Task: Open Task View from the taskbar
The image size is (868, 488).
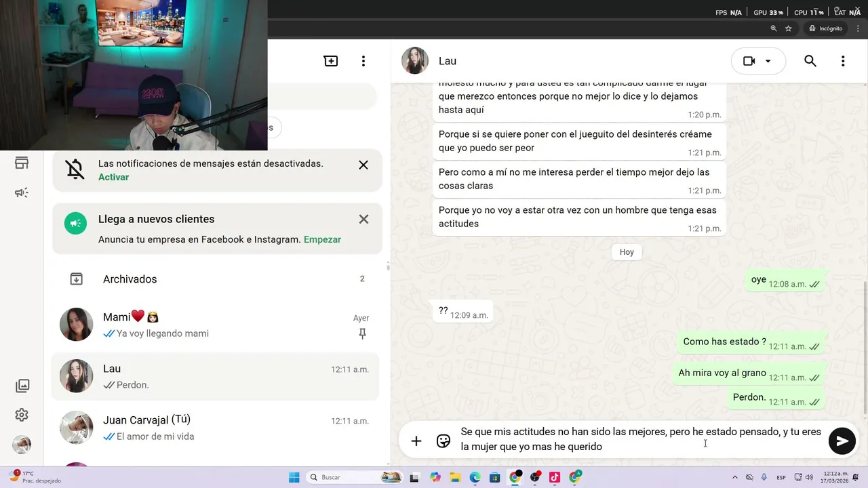Action: [414, 477]
